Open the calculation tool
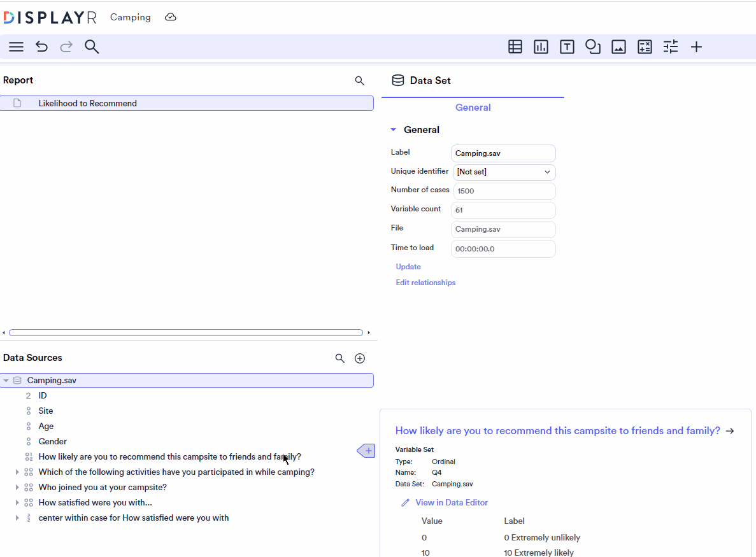Image resolution: width=756 pixels, height=557 pixels. coord(645,46)
